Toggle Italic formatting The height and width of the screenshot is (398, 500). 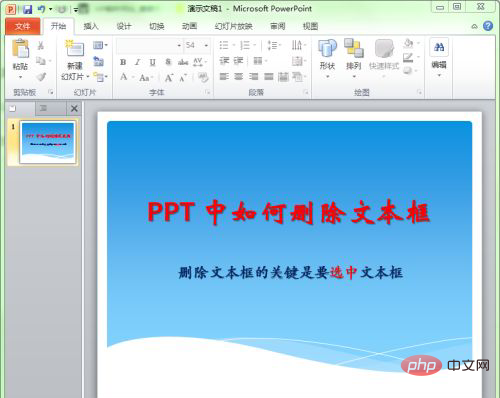tap(137, 62)
